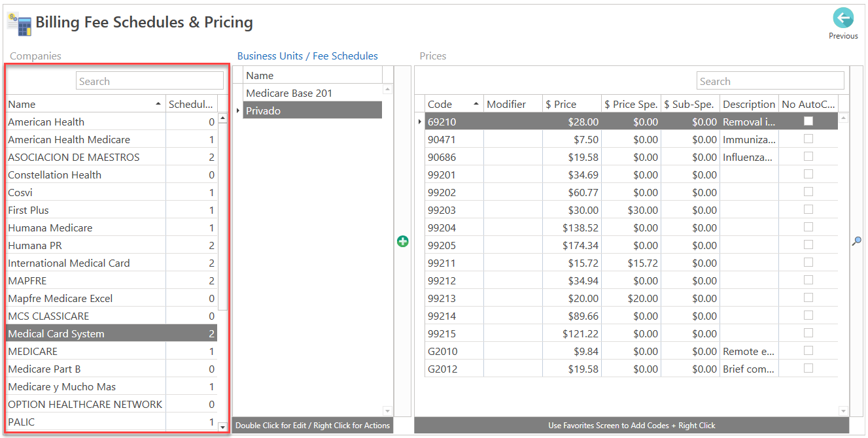Select First Plus company
The height and width of the screenshot is (438, 868).
click(x=111, y=210)
